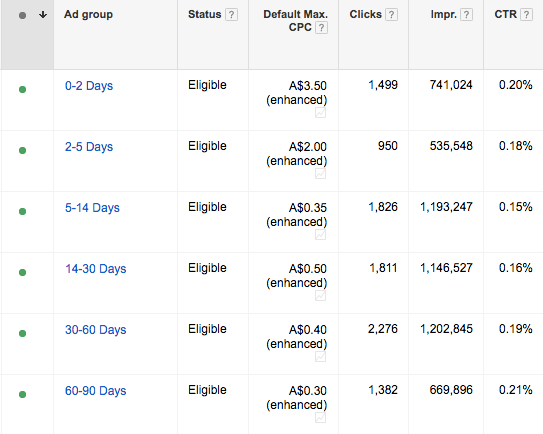Open bid chart icon for 30-60 Days
Viewport: 543px width, 434px height.
321,356
